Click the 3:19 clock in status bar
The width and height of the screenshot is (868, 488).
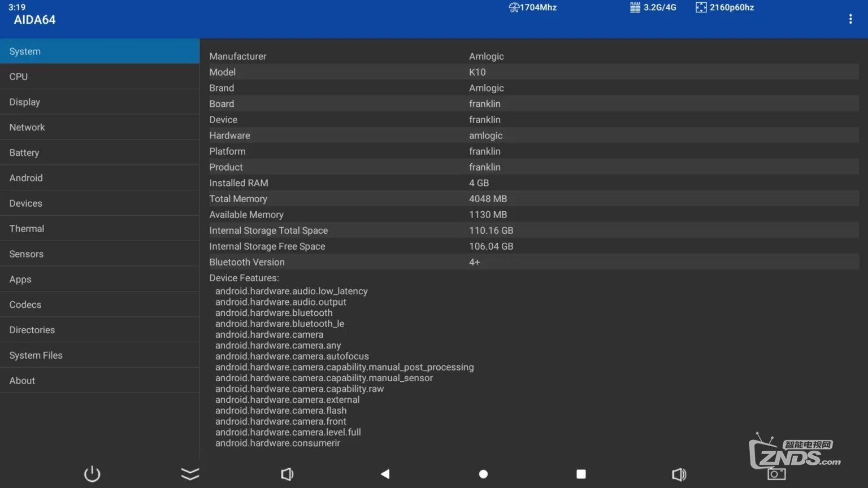pos(17,7)
